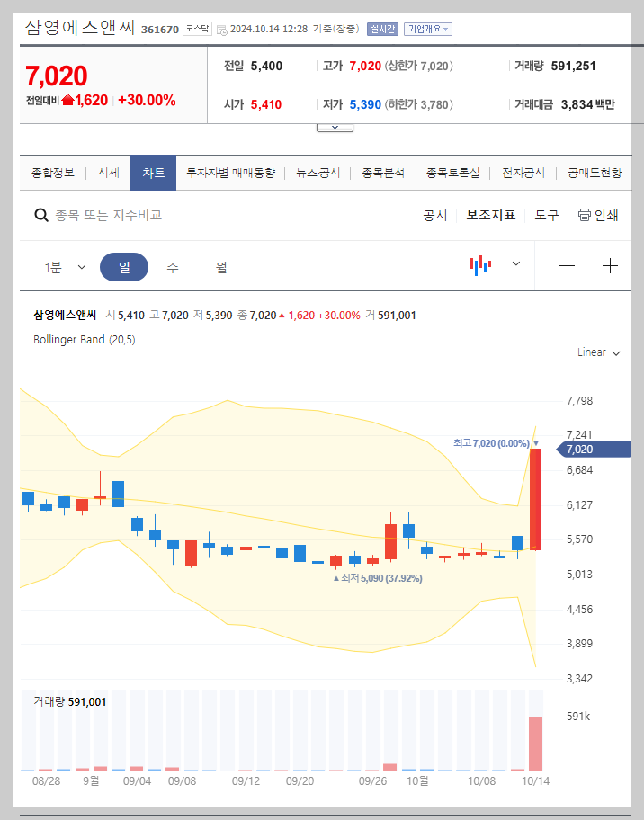Switch chart to 주 weekly period

172,265
